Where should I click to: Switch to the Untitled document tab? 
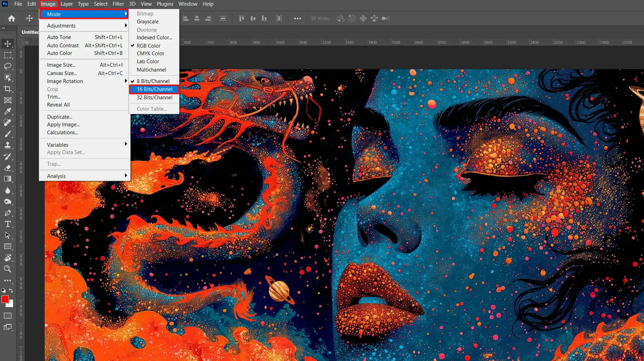click(30, 32)
